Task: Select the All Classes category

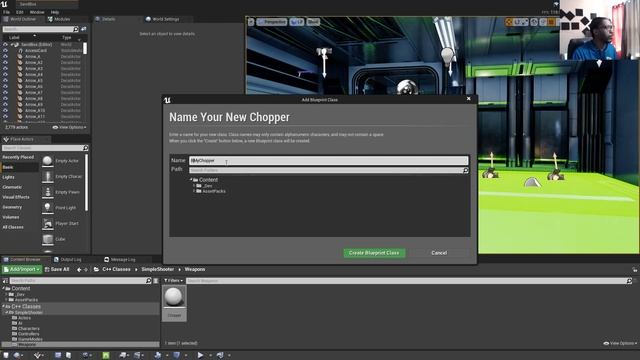Action: pyautogui.click(x=13, y=227)
